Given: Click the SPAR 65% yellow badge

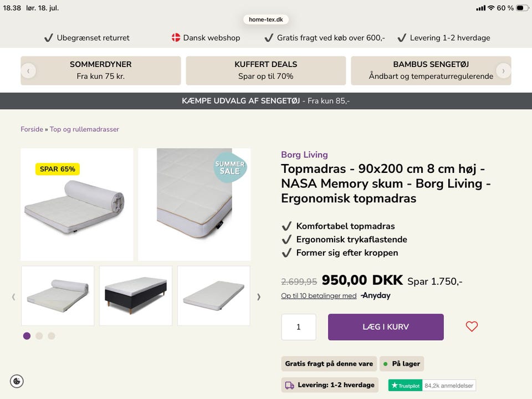Looking at the screenshot, I should pos(57,169).
